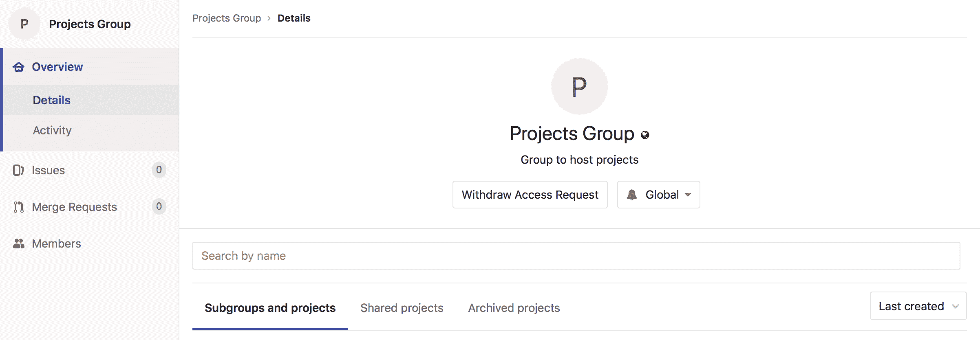980x340 pixels.
Task: Click the Projects Group breadcrumb link
Action: (x=227, y=18)
